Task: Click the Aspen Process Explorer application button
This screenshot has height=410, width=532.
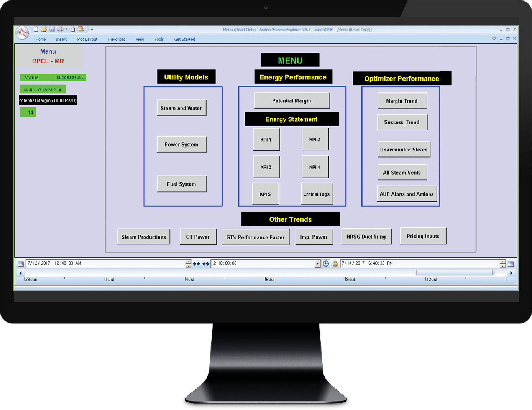Action: point(22,33)
